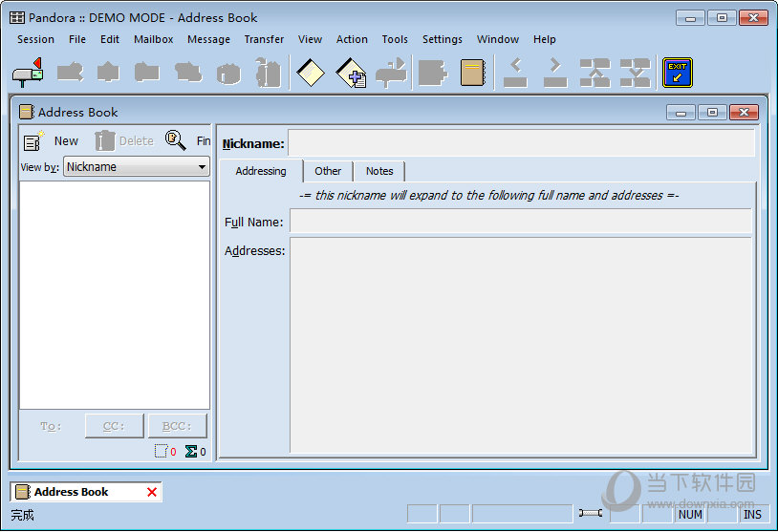Minimize the inner Address Book window
This screenshot has width=778, height=532.
[681, 113]
